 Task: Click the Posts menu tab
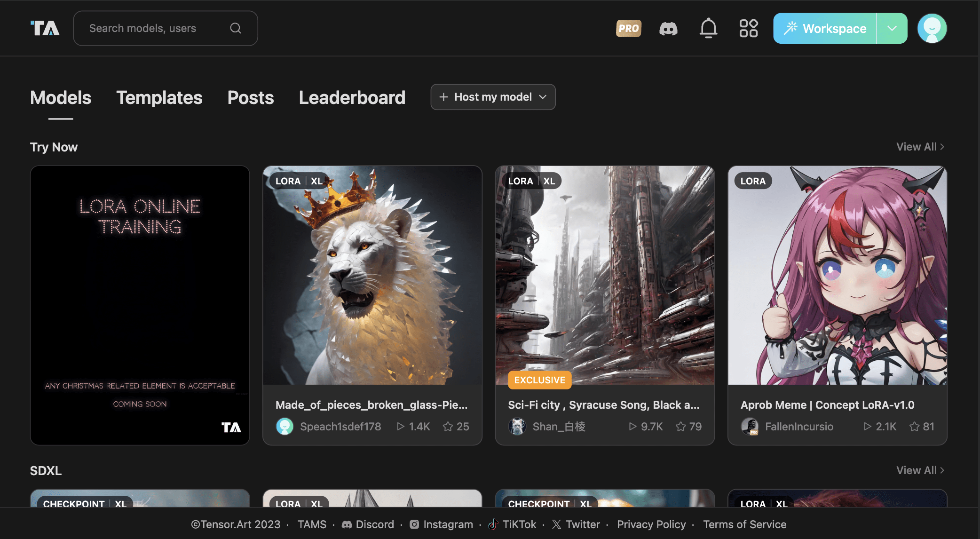click(x=250, y=96)
